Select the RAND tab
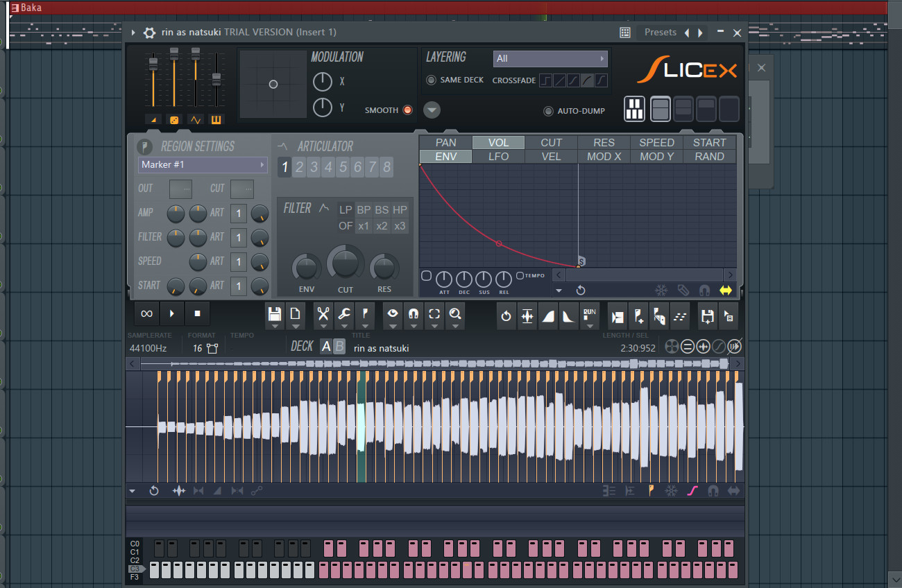 click(710, 156)
